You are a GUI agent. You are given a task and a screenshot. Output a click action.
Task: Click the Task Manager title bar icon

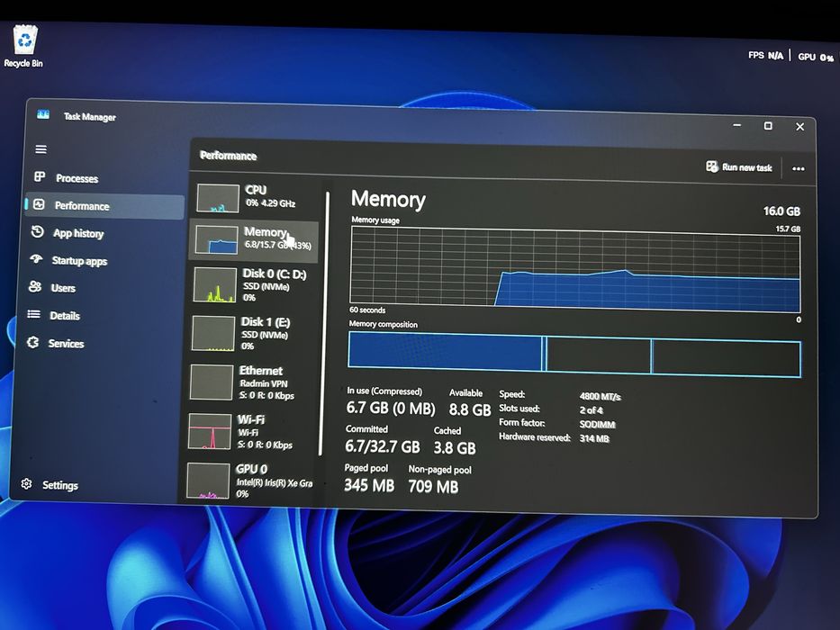click(x=43, y=114)
